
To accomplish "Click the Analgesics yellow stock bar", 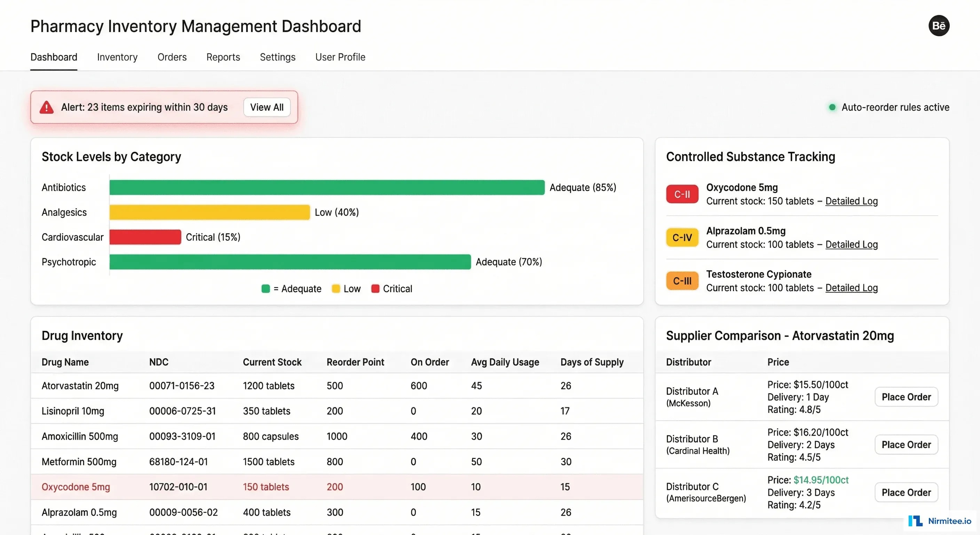I will [210, 212].
